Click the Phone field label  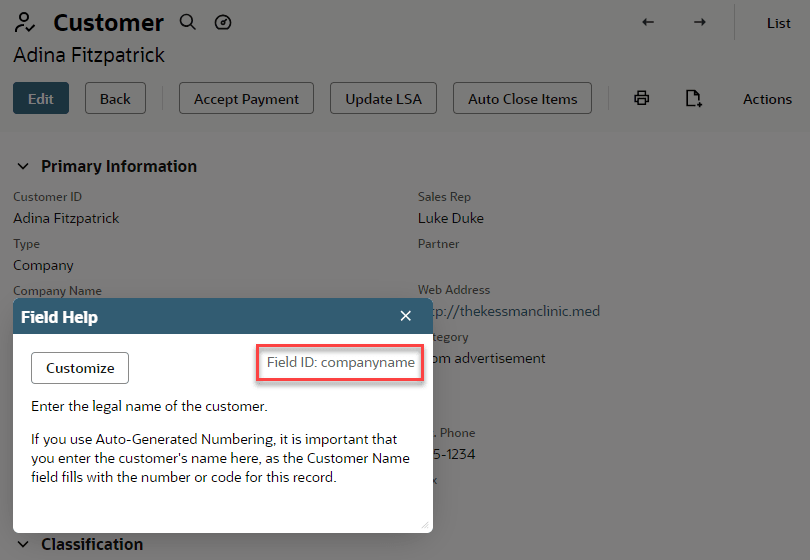[457, 433]
